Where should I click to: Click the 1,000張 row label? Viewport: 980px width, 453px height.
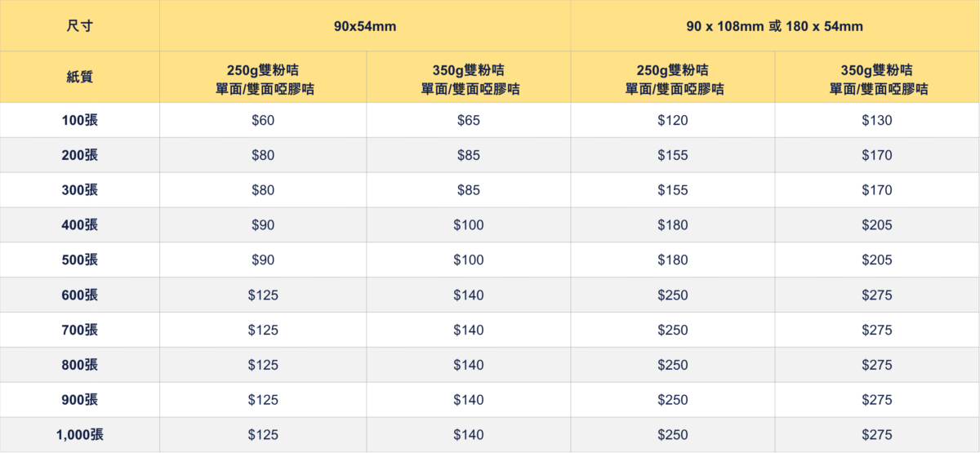79,435
